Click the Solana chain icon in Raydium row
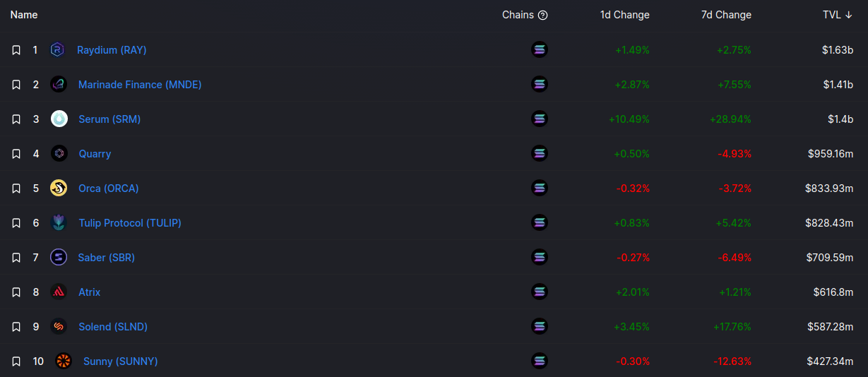The height and width of the screenshot is (377, 868). pos(540,50)
